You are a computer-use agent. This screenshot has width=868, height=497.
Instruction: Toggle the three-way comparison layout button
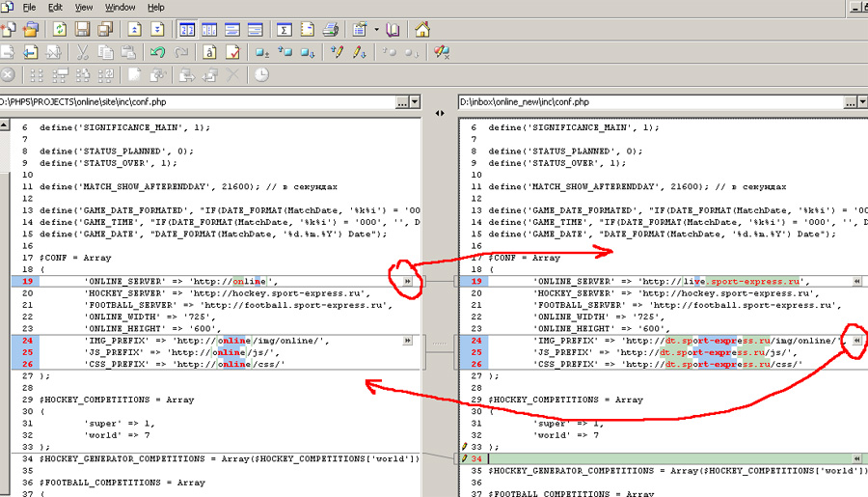point(209,30)
